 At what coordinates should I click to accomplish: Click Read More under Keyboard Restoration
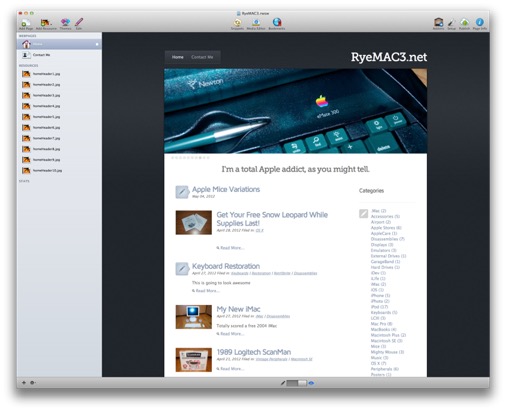[206, 291]
